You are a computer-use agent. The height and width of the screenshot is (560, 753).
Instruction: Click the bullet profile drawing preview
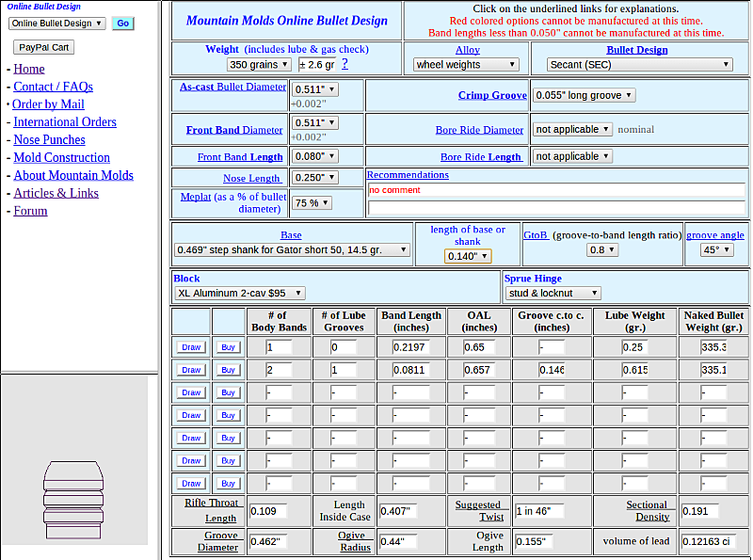point(73,500)
